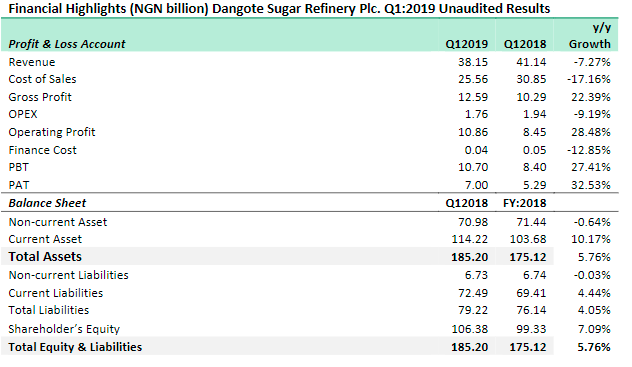Click the Total Assets row label

coord(45,257)
